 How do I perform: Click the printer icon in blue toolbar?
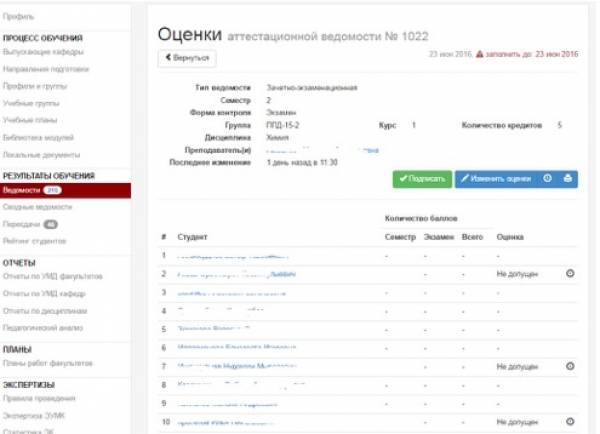coord(568,178)
